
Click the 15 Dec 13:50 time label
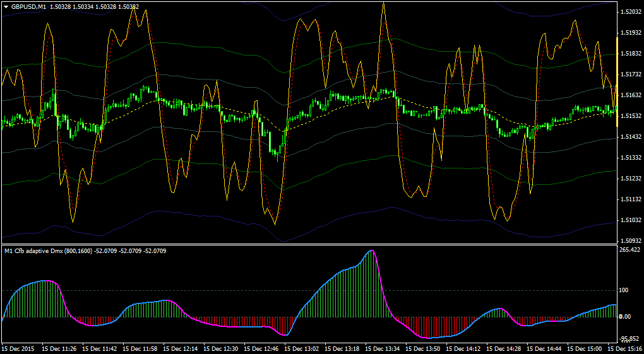coord(424,348)
